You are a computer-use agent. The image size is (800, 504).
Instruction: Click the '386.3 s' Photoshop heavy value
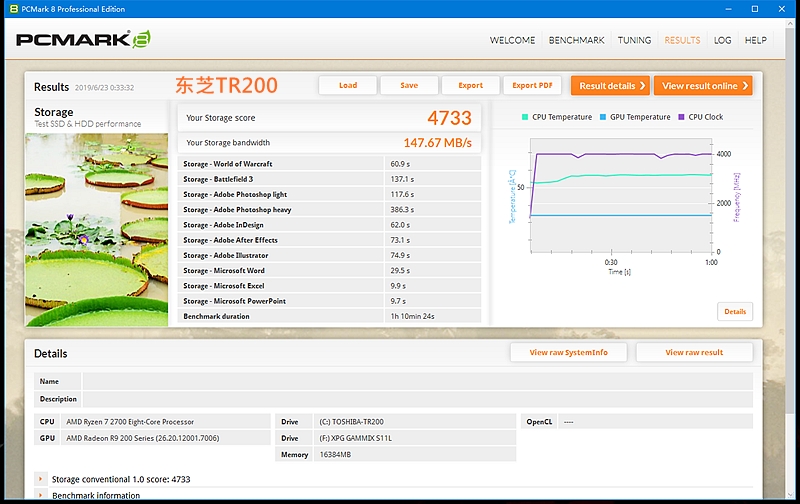[402, 210]
